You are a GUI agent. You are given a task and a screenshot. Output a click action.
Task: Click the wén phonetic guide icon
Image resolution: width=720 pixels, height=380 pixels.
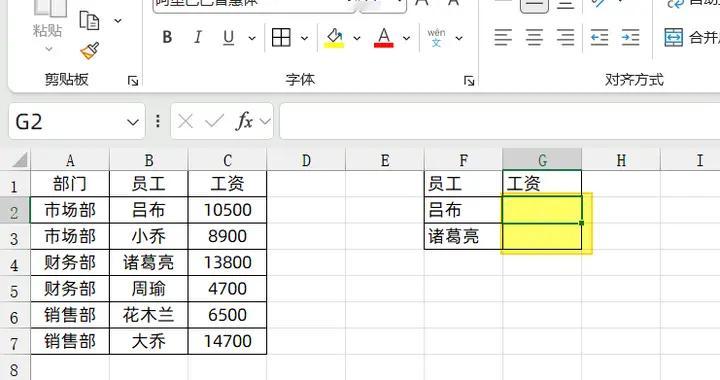(436, 37)
